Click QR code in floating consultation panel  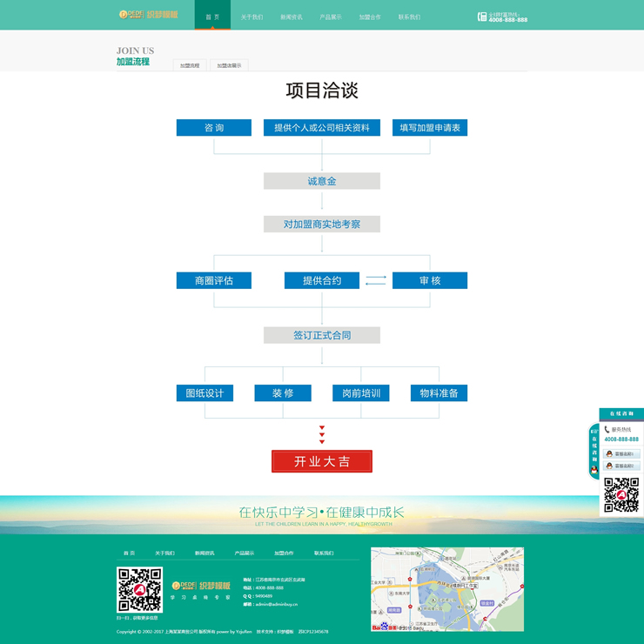(621, 494)
